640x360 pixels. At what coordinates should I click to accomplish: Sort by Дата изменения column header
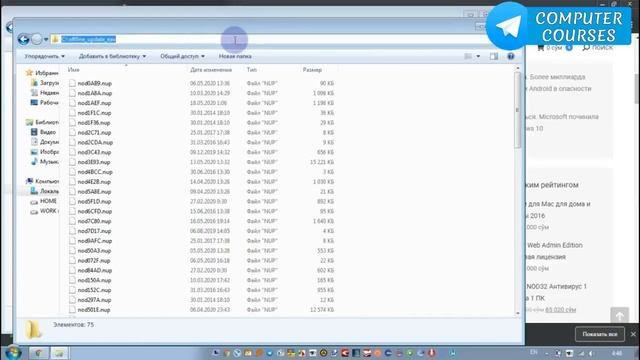(211, 70)
